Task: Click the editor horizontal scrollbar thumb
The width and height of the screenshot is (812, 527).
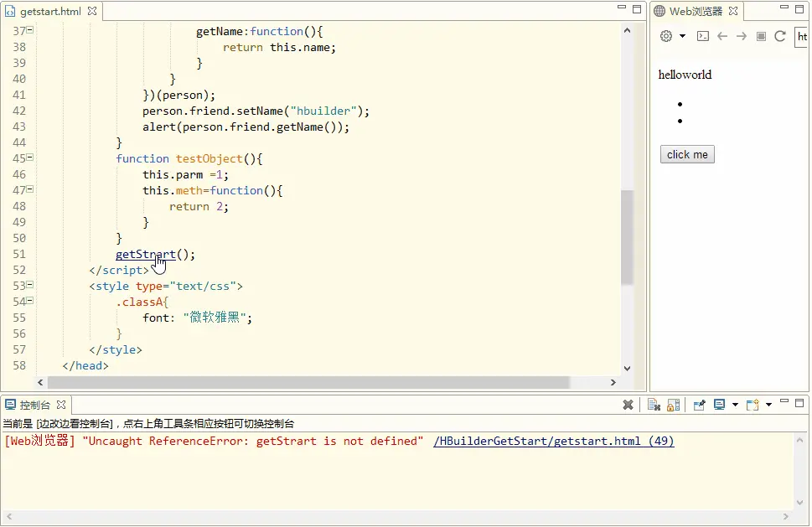Action: pyautogui.click(x=308, y=383)
